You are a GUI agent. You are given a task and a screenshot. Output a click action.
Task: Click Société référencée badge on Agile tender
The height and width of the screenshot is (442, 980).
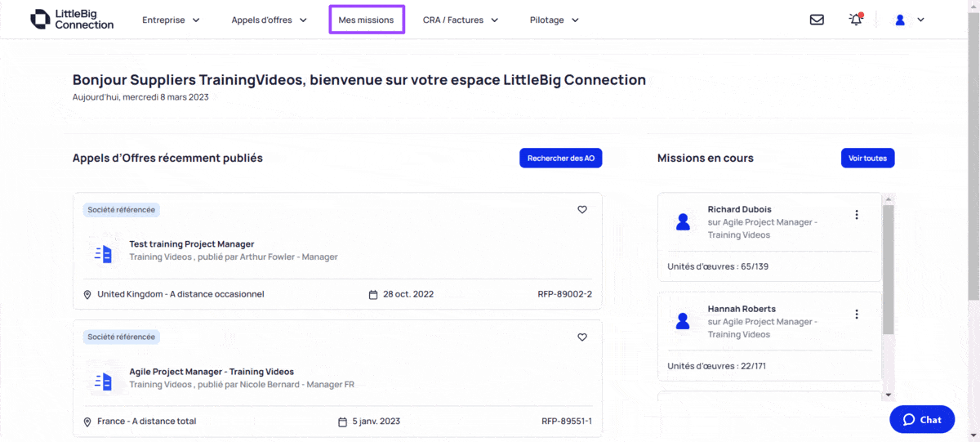(x=122, y=337)
